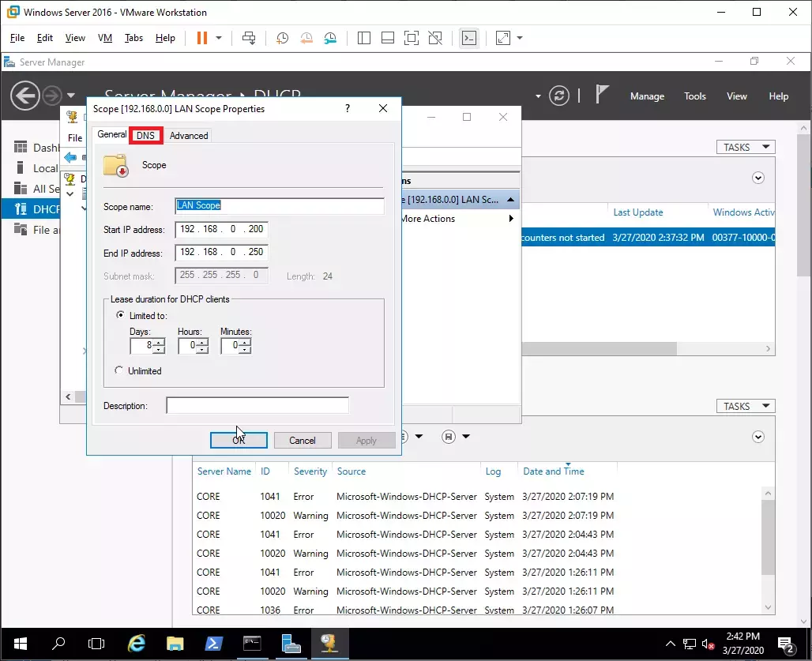Sort events by the Date and Time column
This screenshot has width=812, height=661.
coord(554,471)
